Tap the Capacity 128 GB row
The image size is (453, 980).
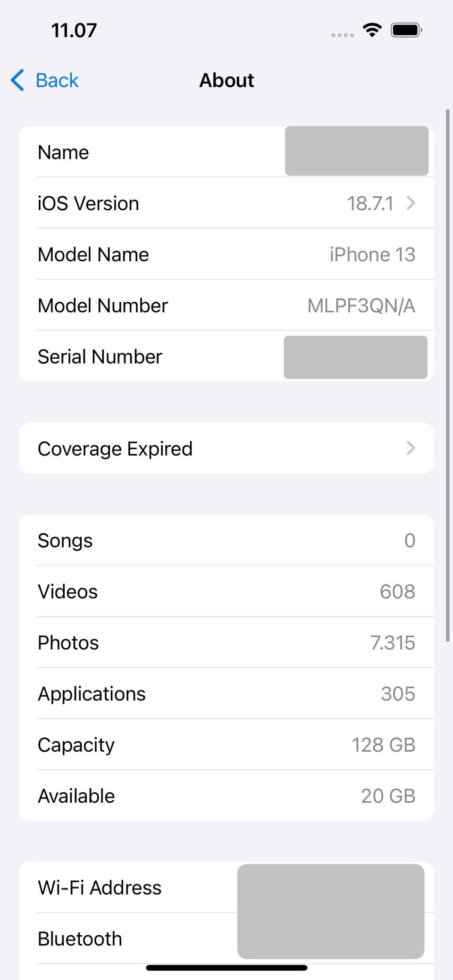pos(226,745)
